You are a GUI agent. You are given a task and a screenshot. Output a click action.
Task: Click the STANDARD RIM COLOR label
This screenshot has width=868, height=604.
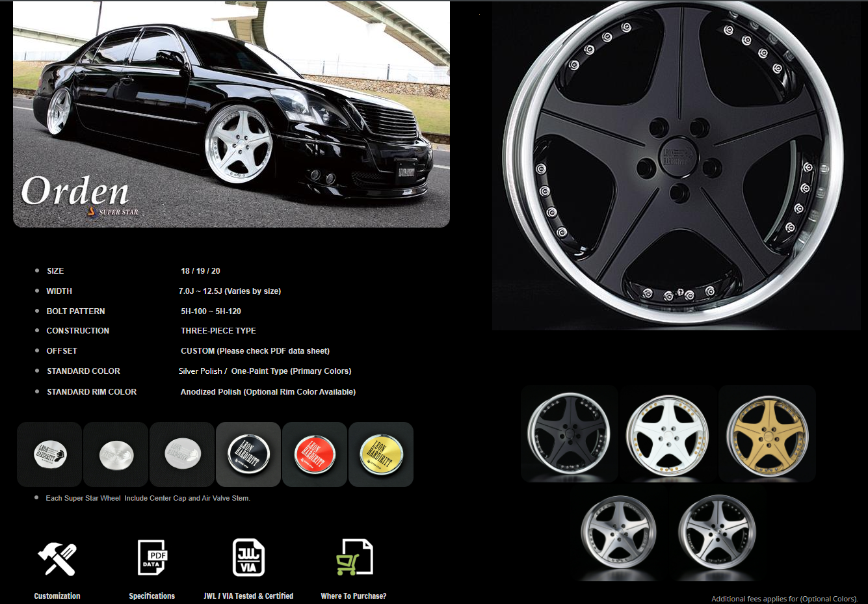point(92,392)
